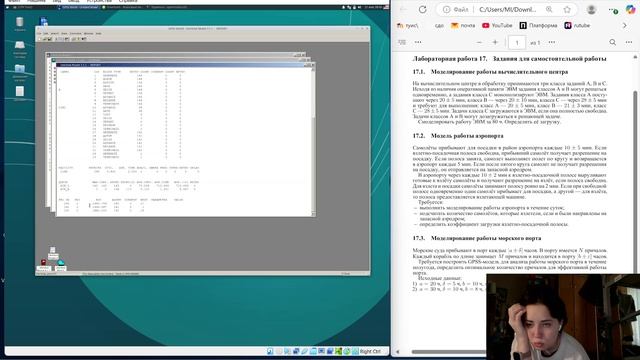Open the browser settings three-dot menu
Image resolution: width=640 pixels, height=360 pixels.
(x=613, y=9)
